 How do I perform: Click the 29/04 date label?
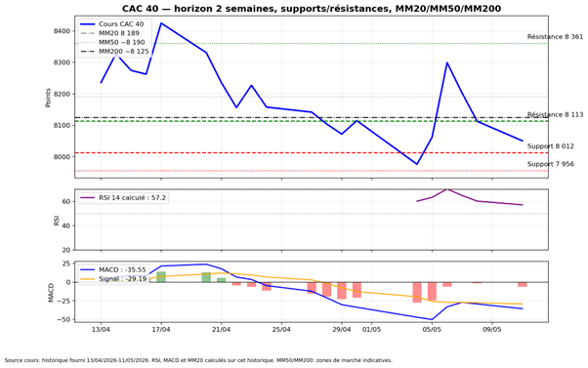(x=342, y=330)
